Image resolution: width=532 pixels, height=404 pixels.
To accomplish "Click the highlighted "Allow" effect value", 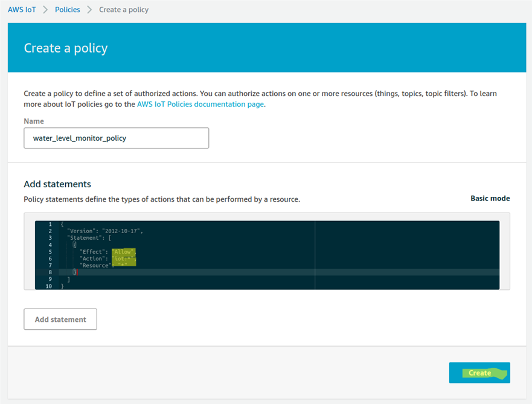I will 124,252.
